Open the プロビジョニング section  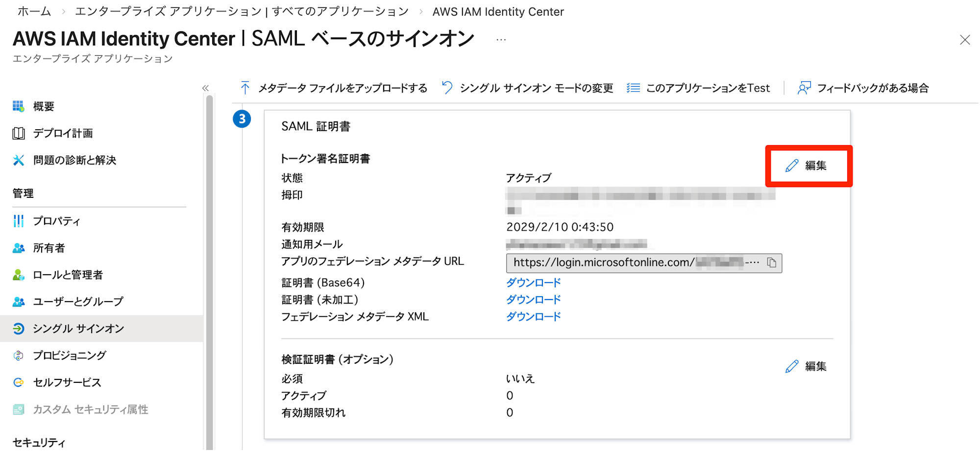[68, 355]
